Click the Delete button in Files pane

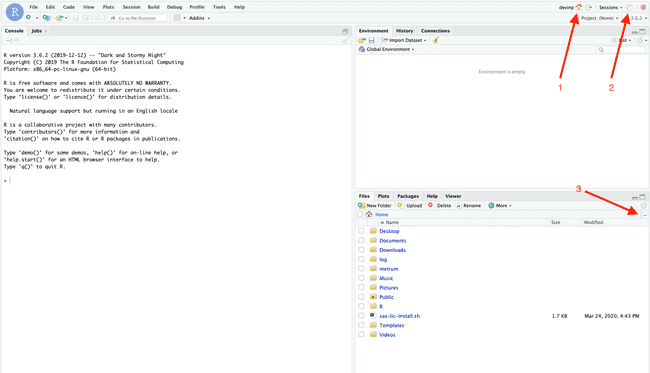click(x=439, y=206)
